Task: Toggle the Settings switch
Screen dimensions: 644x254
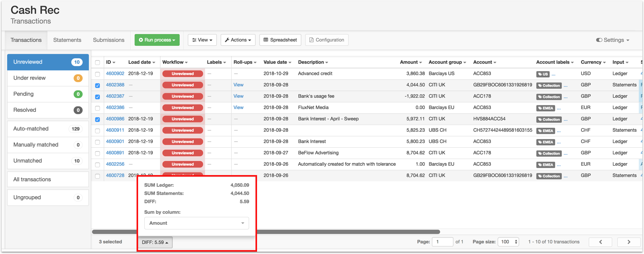Action: tap(599, 40)
